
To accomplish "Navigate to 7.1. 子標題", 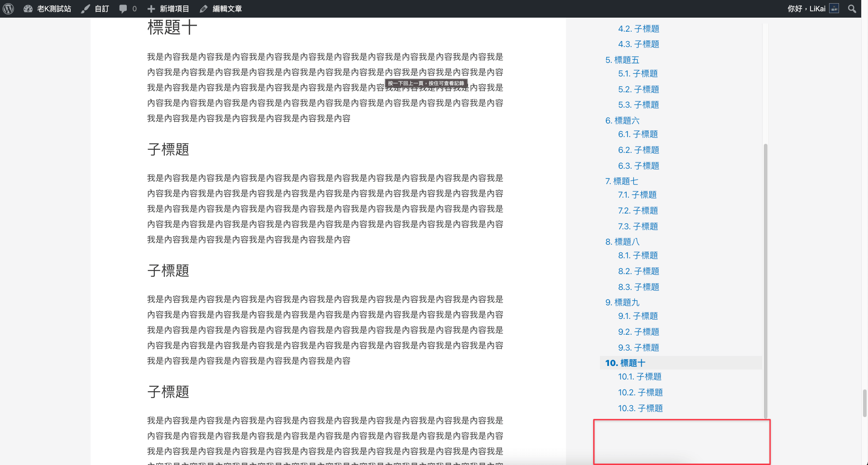I will coord(637,195).
